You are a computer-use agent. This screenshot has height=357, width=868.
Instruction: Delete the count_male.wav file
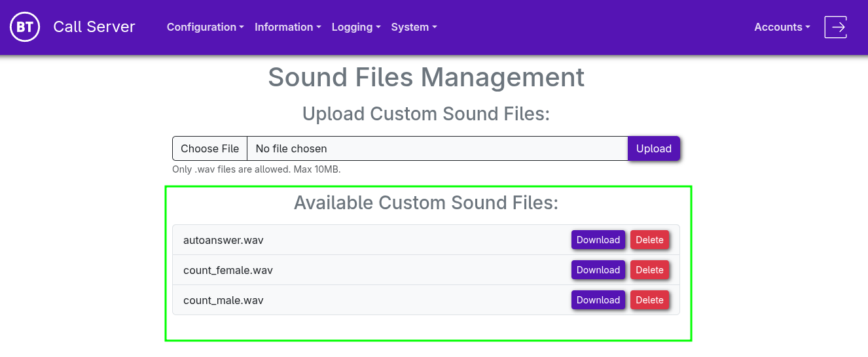click(649, 300)
